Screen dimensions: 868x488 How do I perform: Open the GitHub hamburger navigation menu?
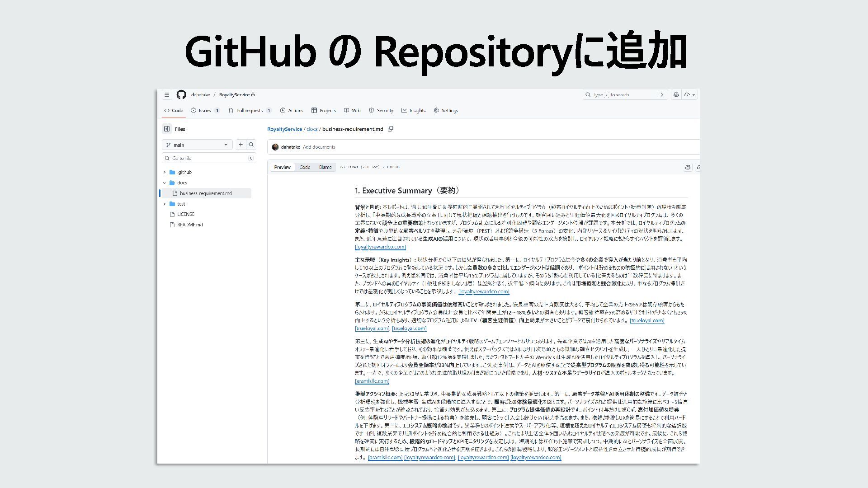coord(167,95)
